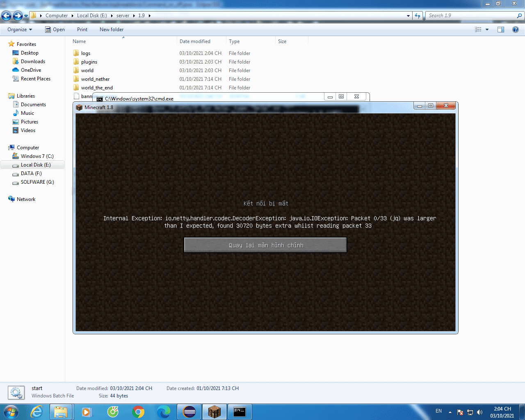
Task: Open Downloads in the Favorites pane
Action: click(x=33, y=62)
